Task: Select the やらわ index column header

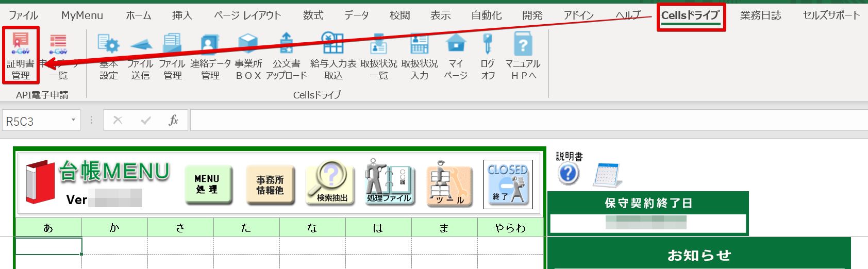Action: click(510, 227)
